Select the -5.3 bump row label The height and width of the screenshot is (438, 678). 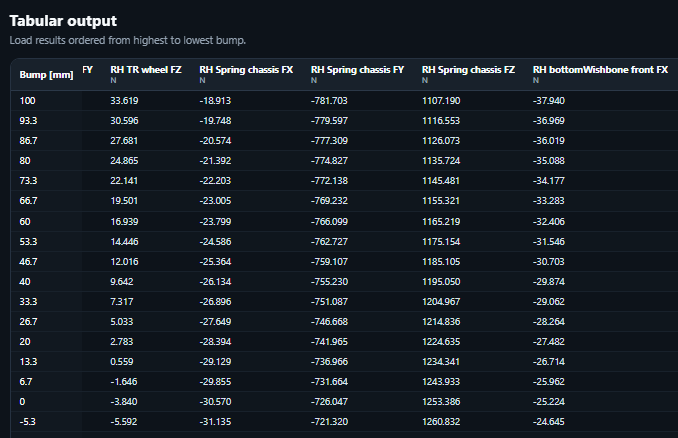[x=27, y=422]
